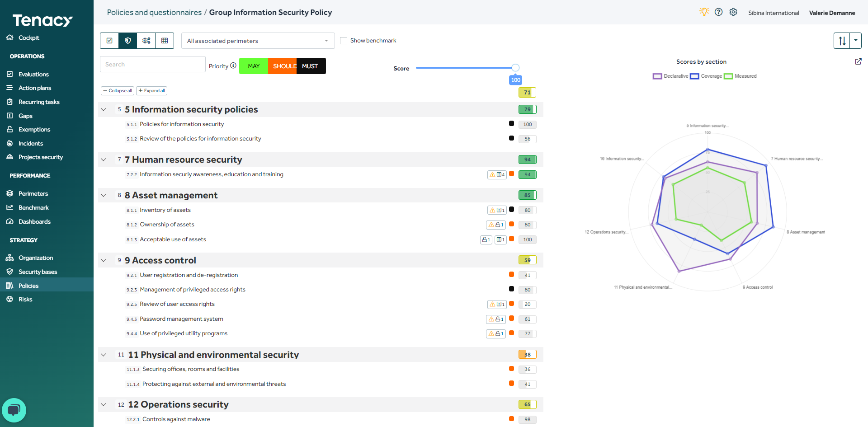This screenshot has height=427, width=868.
Task: Open the chat bubble in the bottom corner
Action: pos(14,410)
